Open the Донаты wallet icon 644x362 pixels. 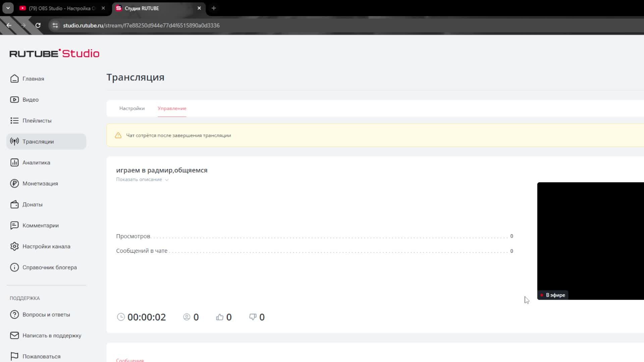14,204
